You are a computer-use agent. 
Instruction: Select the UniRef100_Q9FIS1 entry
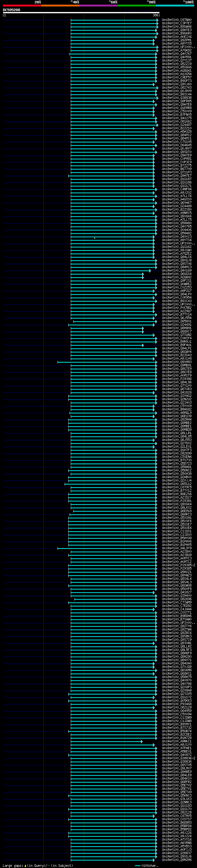click(177, 281)
